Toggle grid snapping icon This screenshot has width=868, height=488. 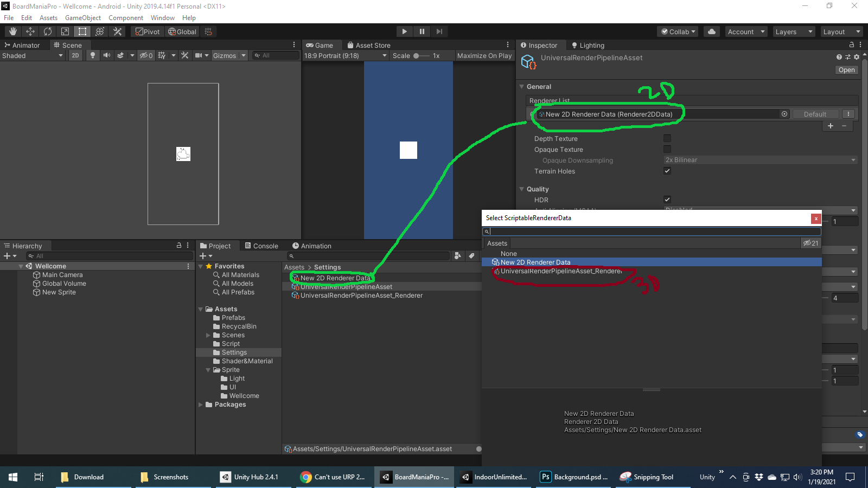(x=208, y=31)
